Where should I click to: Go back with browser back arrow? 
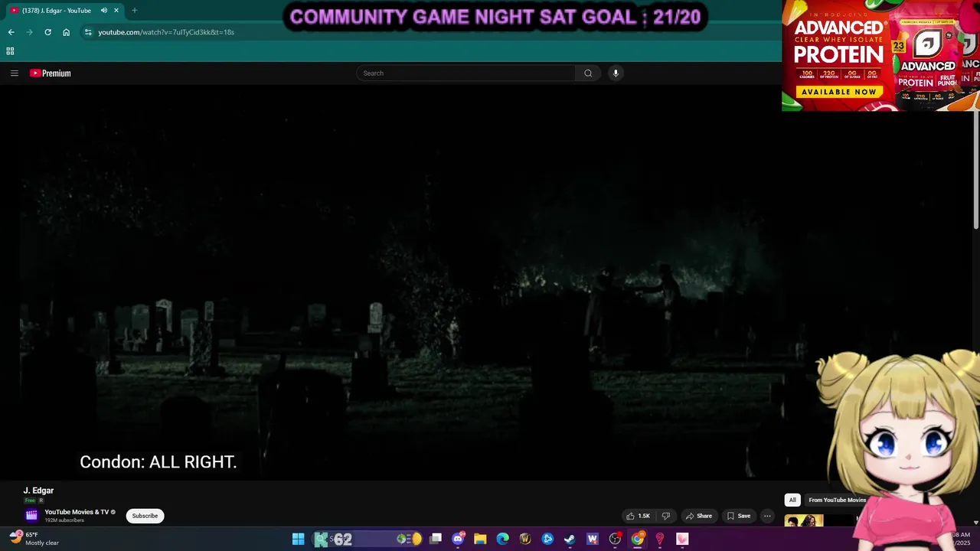11,32
